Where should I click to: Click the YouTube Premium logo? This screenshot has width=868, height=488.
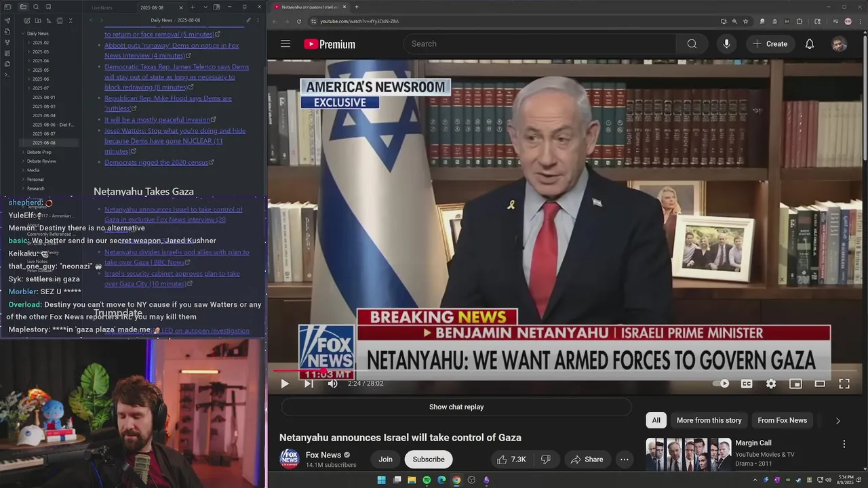point(330,44)
